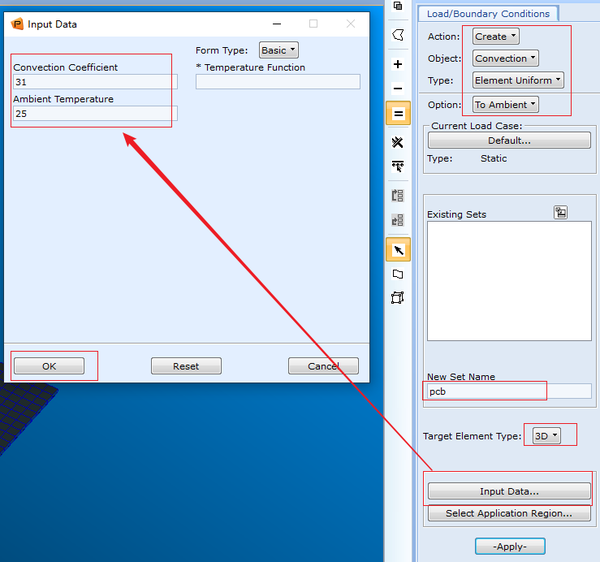Click the minus (remove from selection) toolbar icon
The image size is (600, 562).
click(398, 89)
